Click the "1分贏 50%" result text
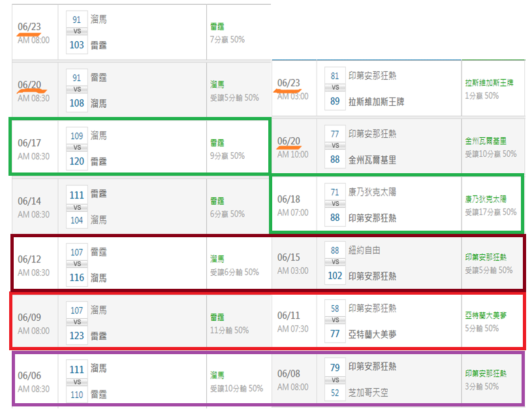 (x=482, y=96)
